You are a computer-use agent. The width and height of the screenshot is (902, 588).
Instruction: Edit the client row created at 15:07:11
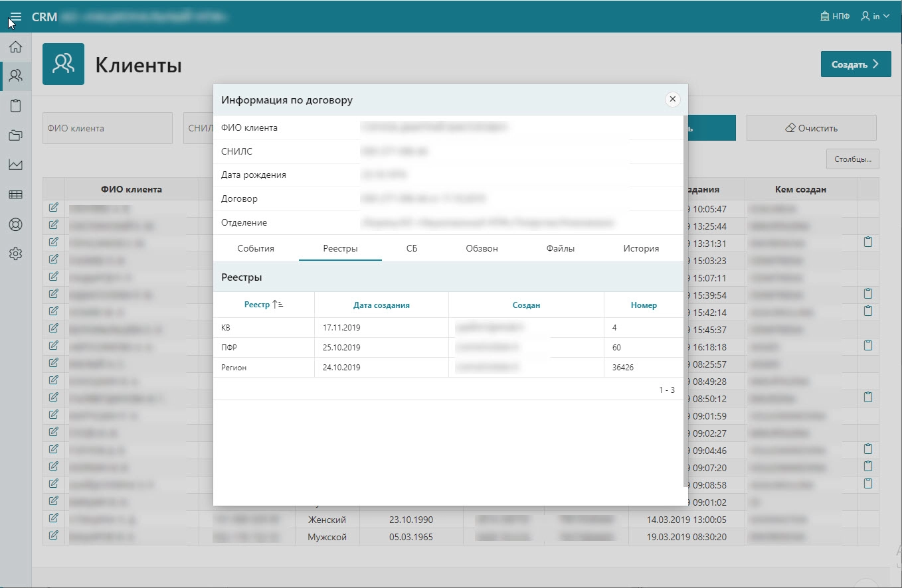54,277
